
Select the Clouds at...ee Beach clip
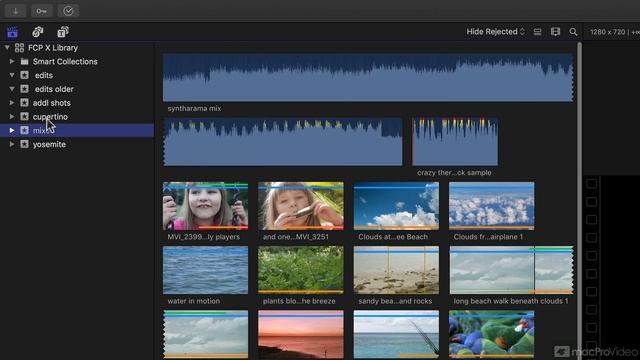point(396,206)
